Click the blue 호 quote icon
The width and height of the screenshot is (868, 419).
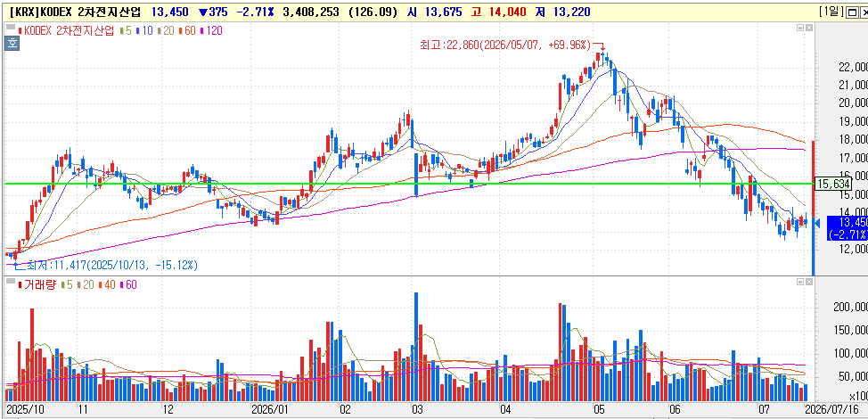click(x=12, y=43)
